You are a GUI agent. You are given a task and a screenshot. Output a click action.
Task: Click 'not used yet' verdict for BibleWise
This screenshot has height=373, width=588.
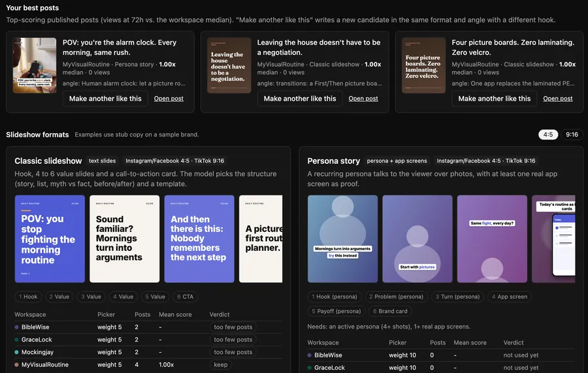tap(521, 355)
